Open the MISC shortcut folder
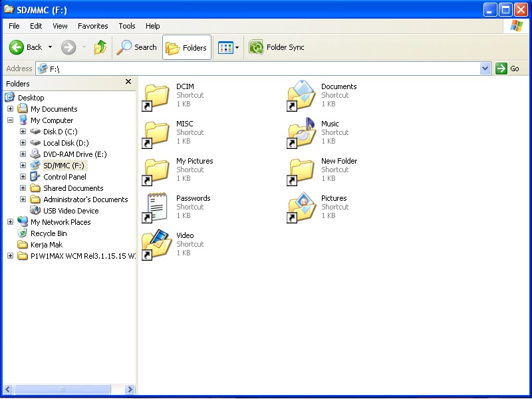 [x=157, y=132]
